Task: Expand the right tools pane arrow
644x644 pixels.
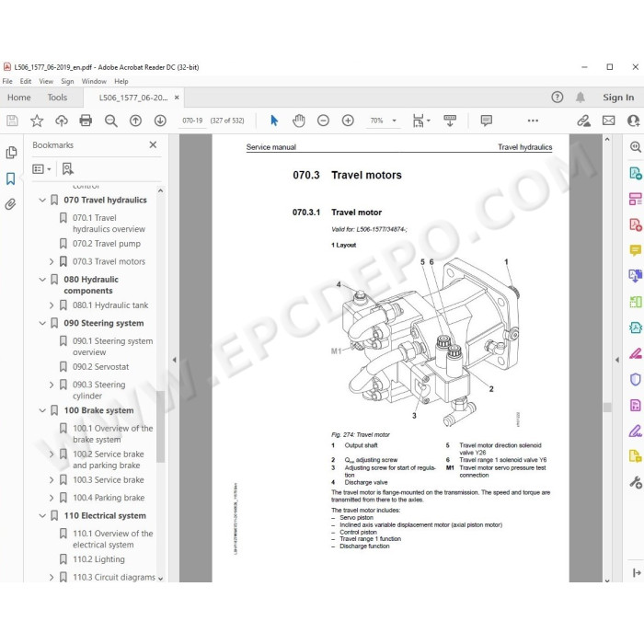Action: tap(617, 360)
